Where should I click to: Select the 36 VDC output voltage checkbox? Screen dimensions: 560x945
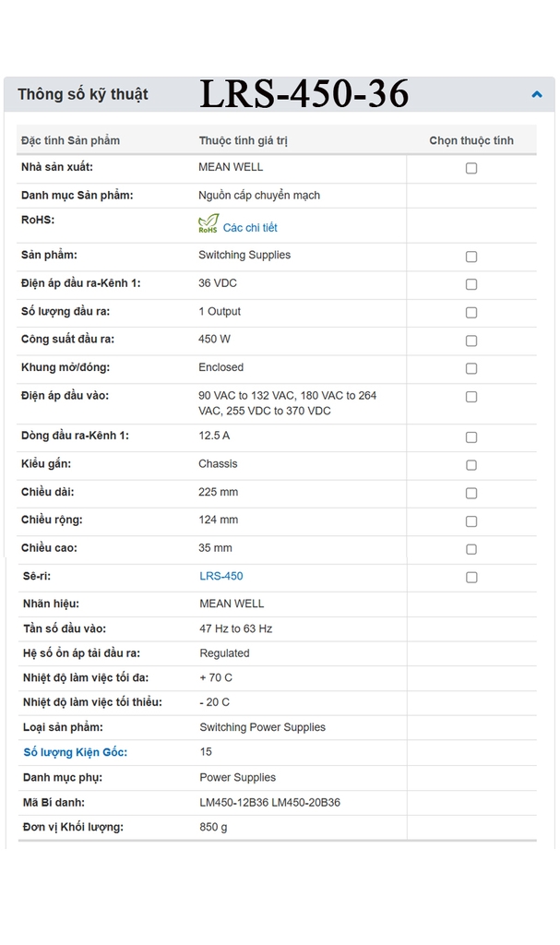(471, 284)
